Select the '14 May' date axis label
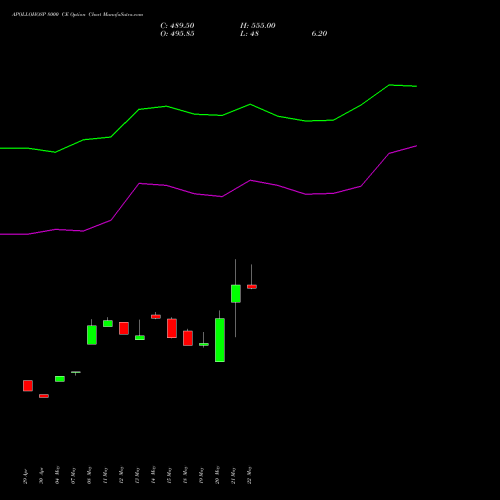Viewport: 500px width, 500px height. [154, 475]
